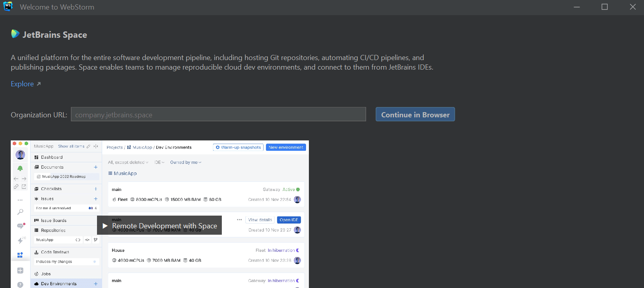Click the Continue in Browser button
This screenshot has width=644, height=288.
(415, 115)
